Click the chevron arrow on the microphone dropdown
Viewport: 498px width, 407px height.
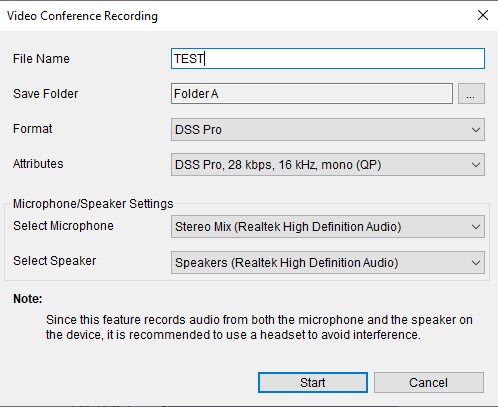[476, 227]
